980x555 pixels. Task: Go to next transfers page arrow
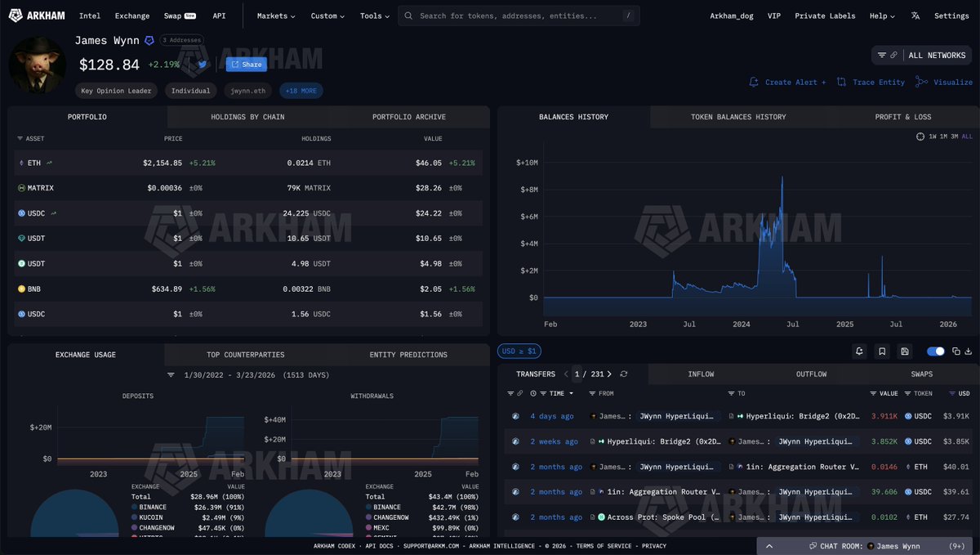tap(609, 374)
